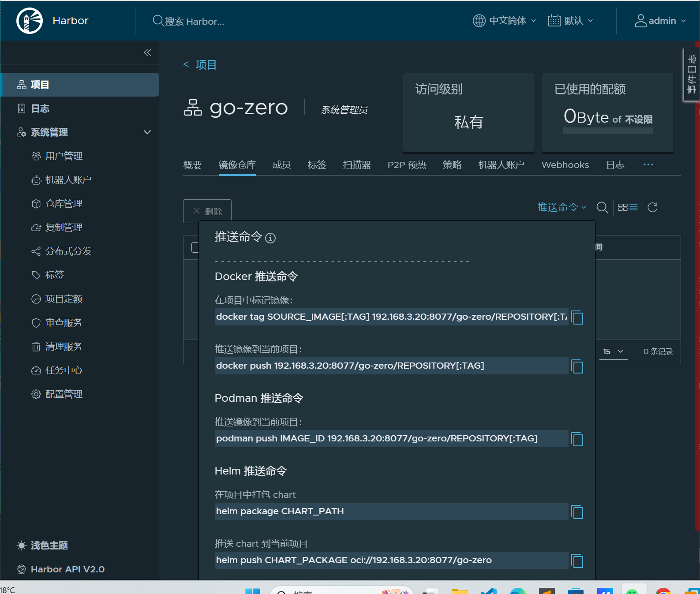The height and width of the screenshot is (594, 700).
Task: Switch to the 策略 tab
Action: [x=452, y=165]
